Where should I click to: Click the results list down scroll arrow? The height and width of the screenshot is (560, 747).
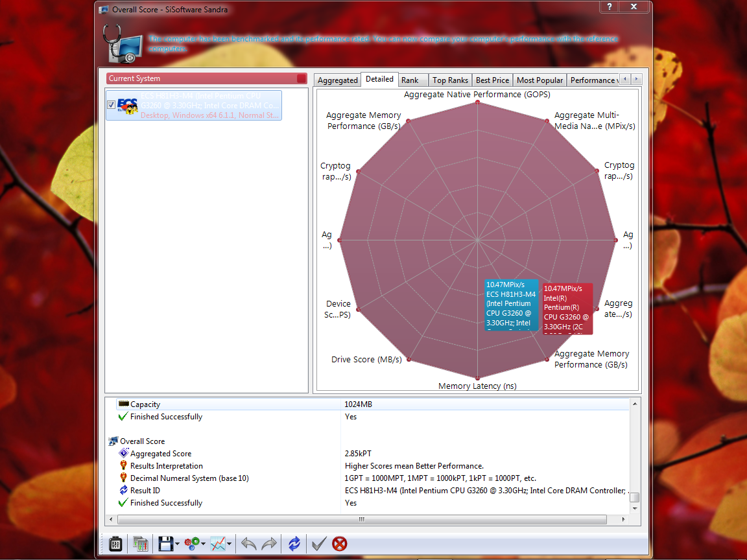tap(635, 509)
